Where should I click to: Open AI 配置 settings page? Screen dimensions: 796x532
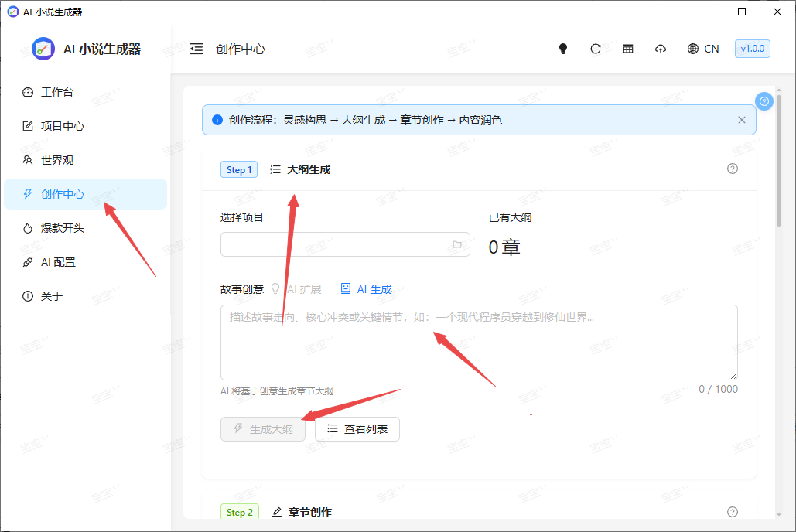click(x=58, y=262)
